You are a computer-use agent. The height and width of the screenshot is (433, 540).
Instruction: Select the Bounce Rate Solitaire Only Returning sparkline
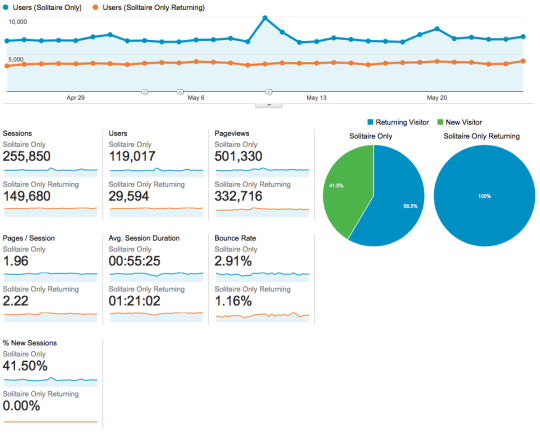point(262,317)
